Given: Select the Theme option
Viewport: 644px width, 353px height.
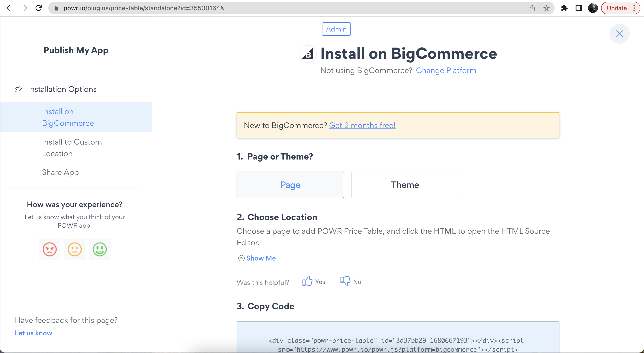Looking at the screenshot, I should pos(405,185).
